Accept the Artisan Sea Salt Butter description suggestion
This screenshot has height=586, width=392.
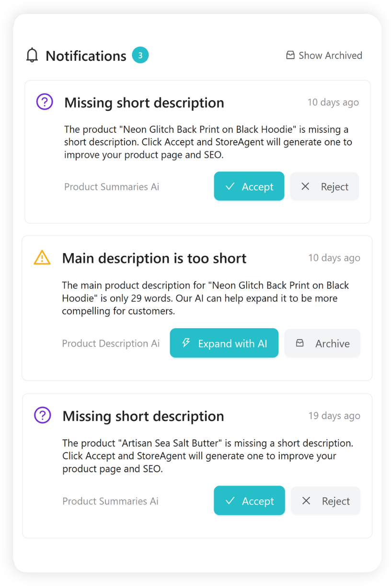pyautogui.click(x=249, y=501)
